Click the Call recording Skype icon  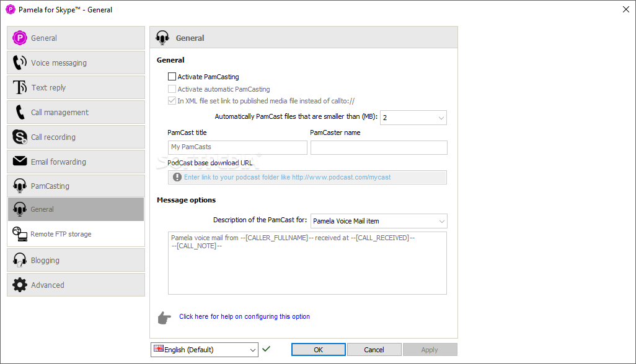tap(19, 137)
